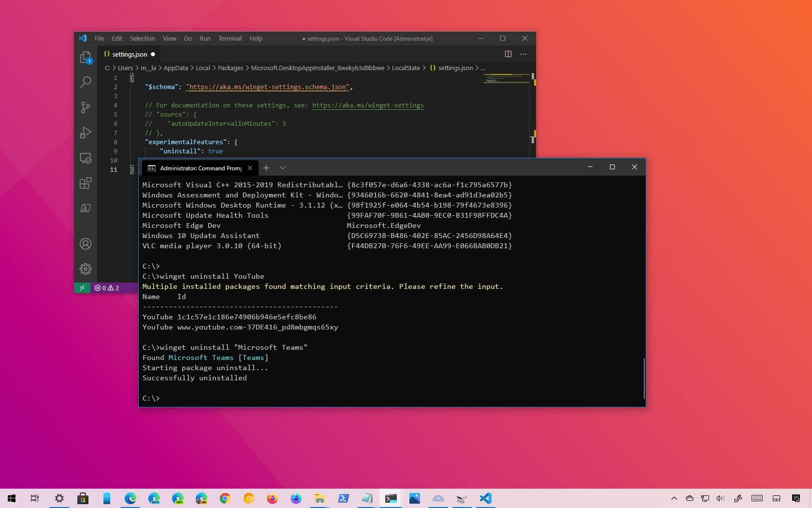The width and height of the screenshot is (812, 508).
Task: Open a new Command Prompt tab with plus button
Action: 266,168
